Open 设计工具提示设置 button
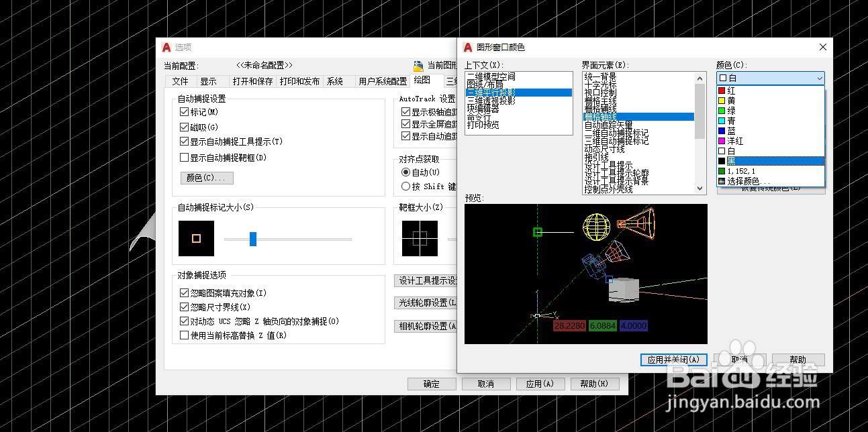Viewport: 868px width, 432px height. 426,280
